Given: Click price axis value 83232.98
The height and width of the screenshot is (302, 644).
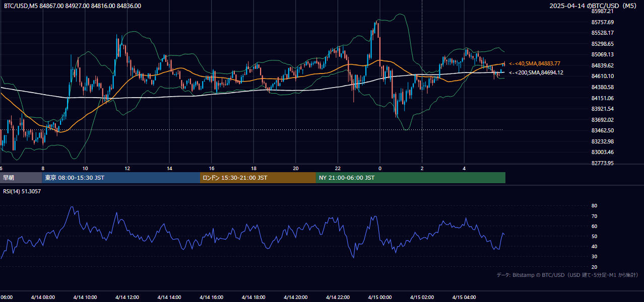Looking at the screenshot, I should (602, 141).
